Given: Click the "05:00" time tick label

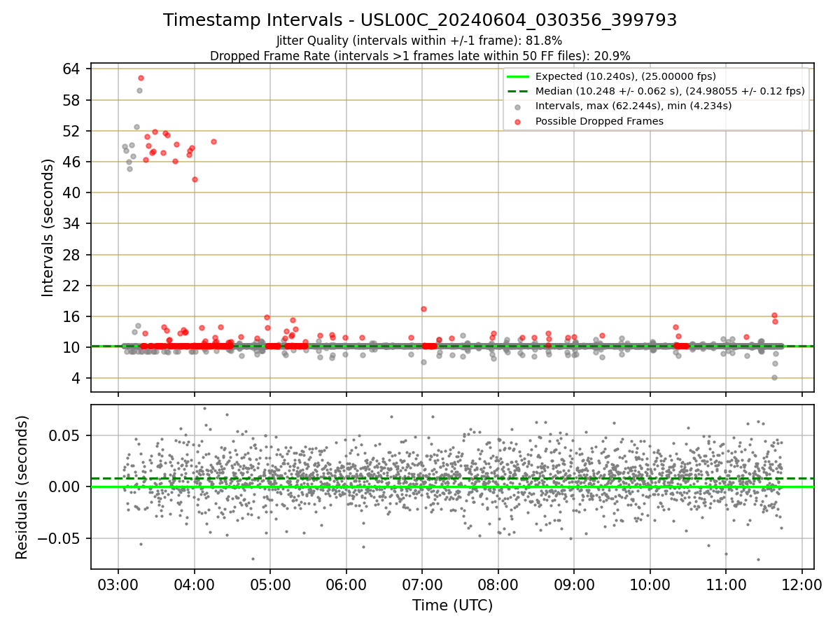Looking at the screenshot, I should tap(269, 583).
